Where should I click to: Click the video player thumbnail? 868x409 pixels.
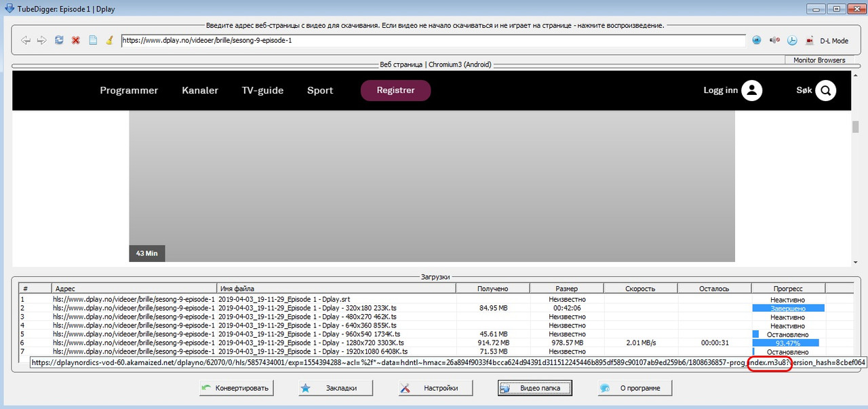pyautogui.click(x=432, y=186)
